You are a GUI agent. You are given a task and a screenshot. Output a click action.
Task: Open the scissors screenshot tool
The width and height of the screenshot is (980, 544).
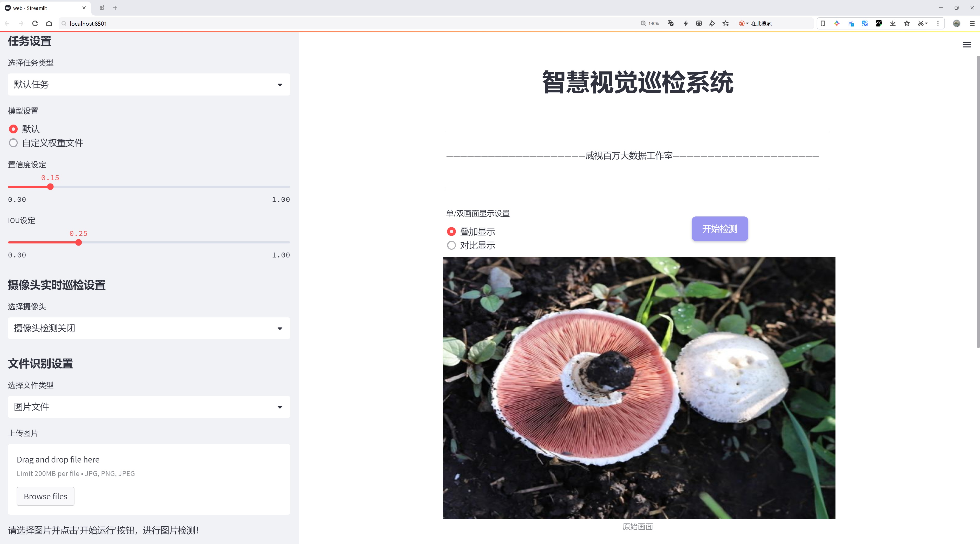pos(920,24)
